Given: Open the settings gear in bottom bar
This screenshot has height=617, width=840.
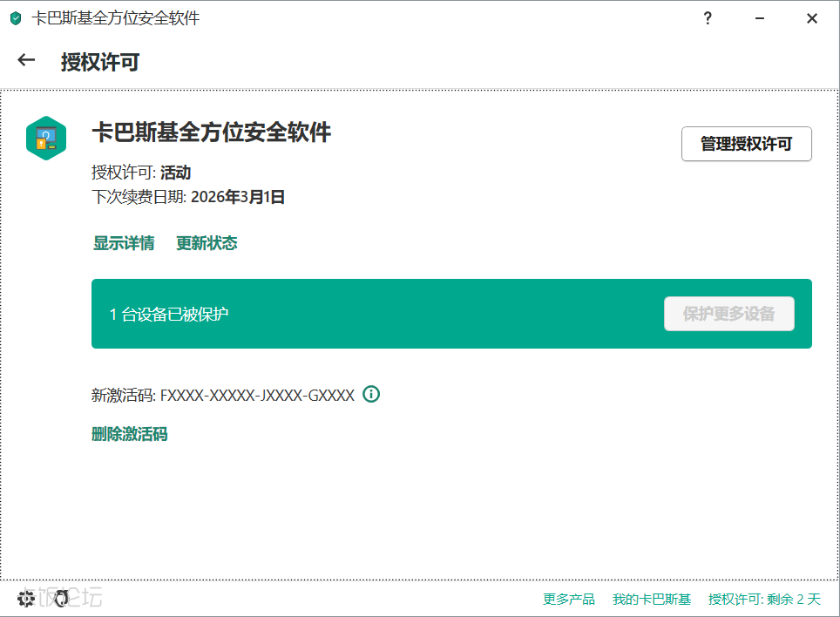Looking at the screenshot, I should (26, 599).
